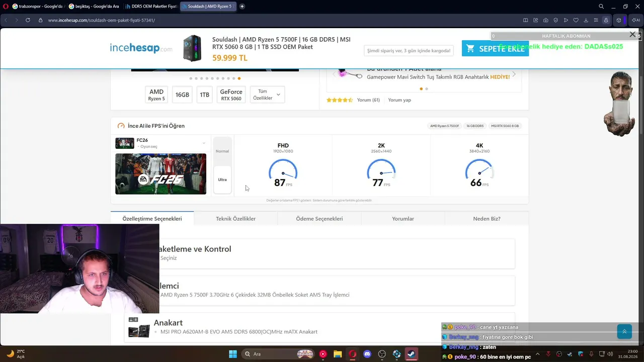Click the AMD Ryzen 5 7500F tag chip
This screenshot has width=644, height=362.
click(x=445, y=126)
